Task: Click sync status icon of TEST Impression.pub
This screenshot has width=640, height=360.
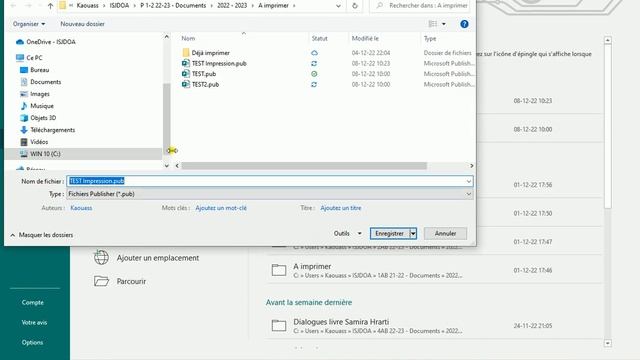Action: pyautogui.click(x=314, y=63)
